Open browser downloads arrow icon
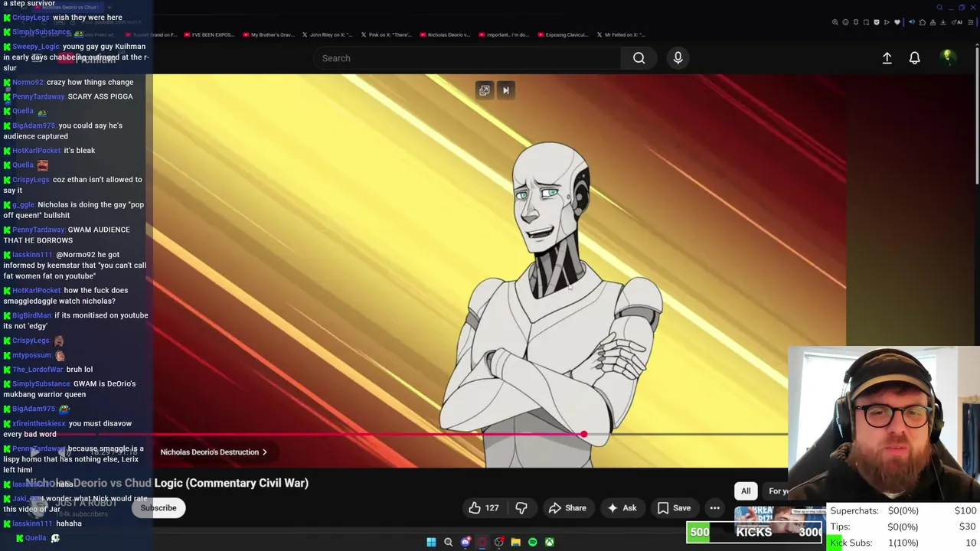 943,22
